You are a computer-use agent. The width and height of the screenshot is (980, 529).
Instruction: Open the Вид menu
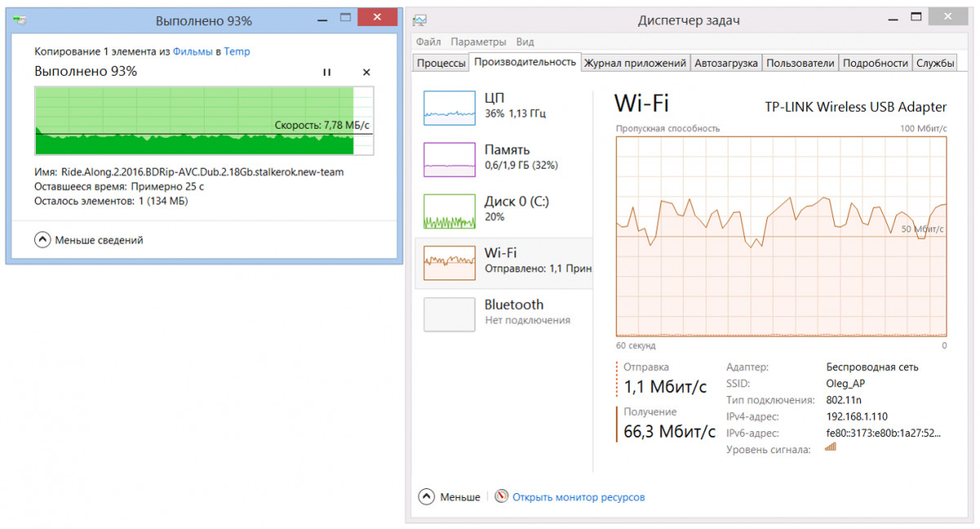pos(525,42)
